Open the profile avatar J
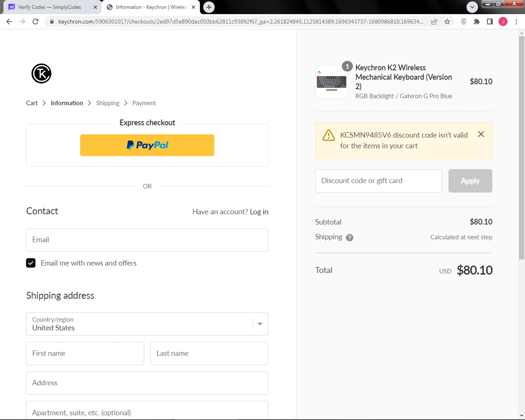The height and width of the screenshot is (420, 525). [x=503, y=22]
